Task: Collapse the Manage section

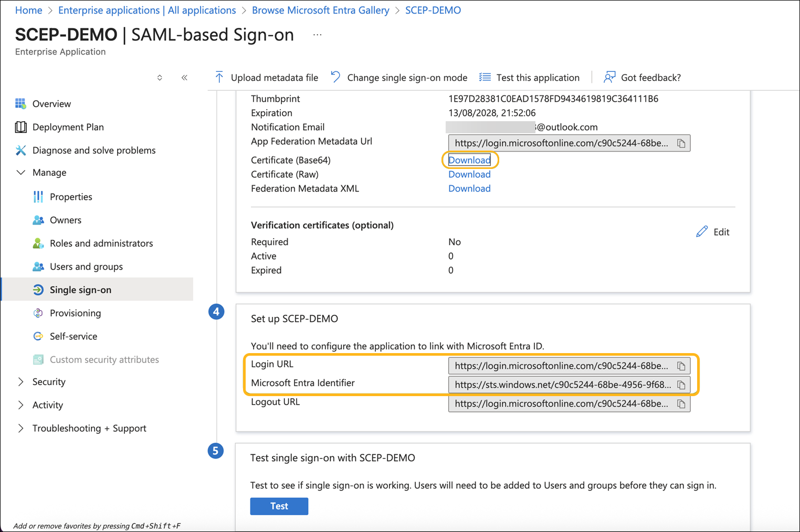Action: tap(21, 173)
